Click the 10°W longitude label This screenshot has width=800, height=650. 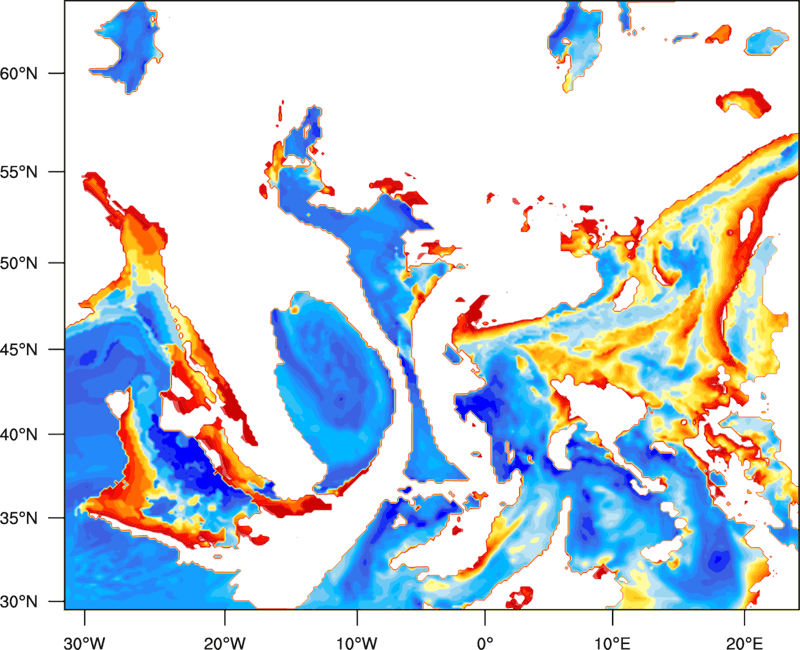(x=357, y=643)
